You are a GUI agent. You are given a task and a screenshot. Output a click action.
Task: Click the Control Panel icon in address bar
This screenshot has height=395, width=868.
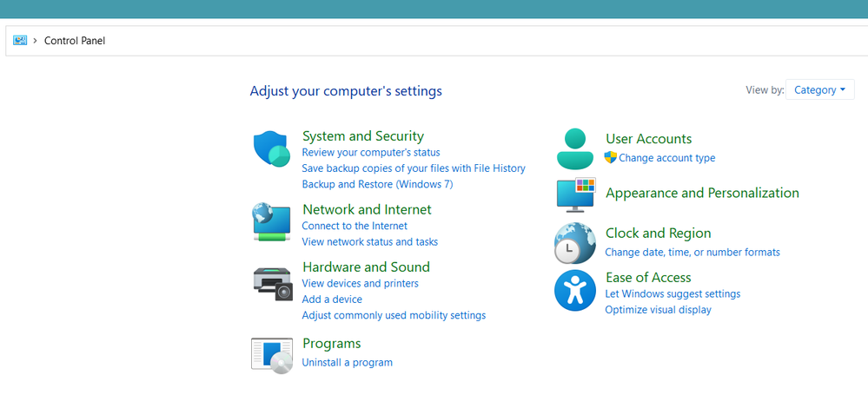[x=20, y=41]
